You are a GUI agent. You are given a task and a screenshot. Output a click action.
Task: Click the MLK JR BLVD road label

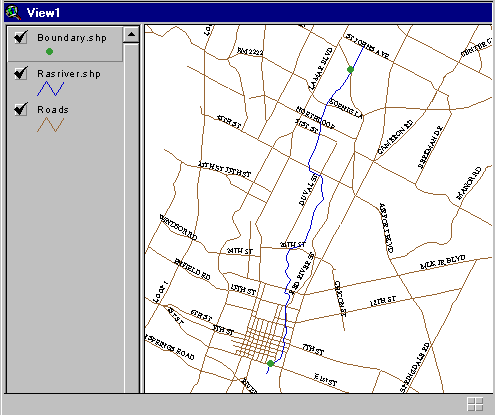click(x=443, y=262)
